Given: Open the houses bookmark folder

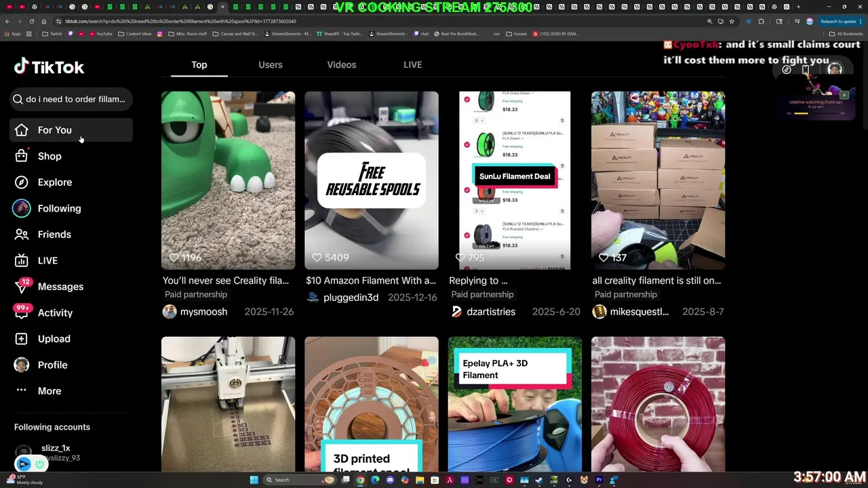Looking at the screenshot, I should (517, 34).
